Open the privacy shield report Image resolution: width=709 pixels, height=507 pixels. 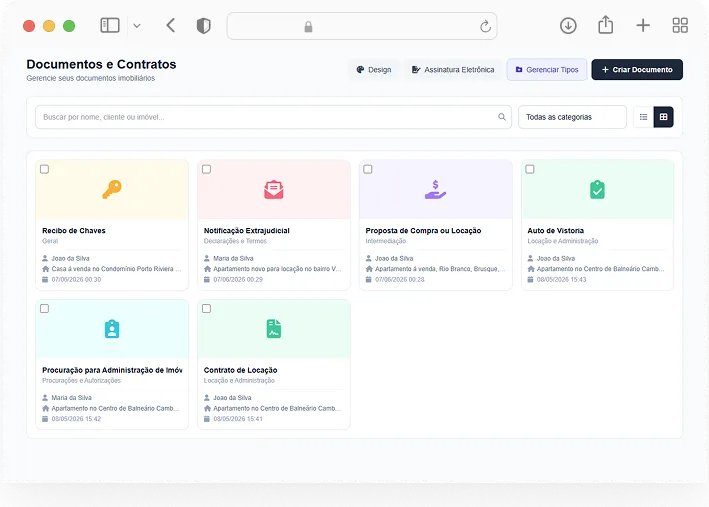(203, 26)
